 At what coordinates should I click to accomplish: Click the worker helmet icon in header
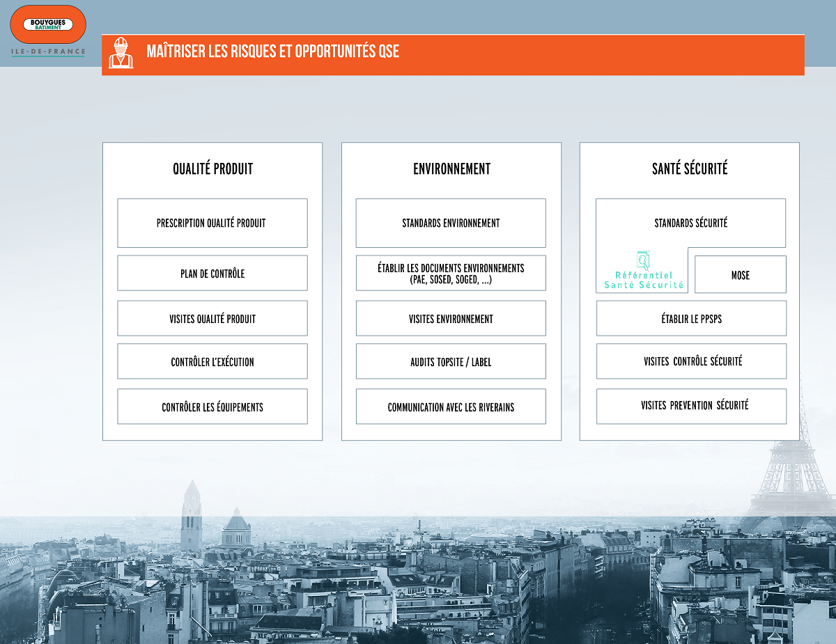click(x=121, y=53)
